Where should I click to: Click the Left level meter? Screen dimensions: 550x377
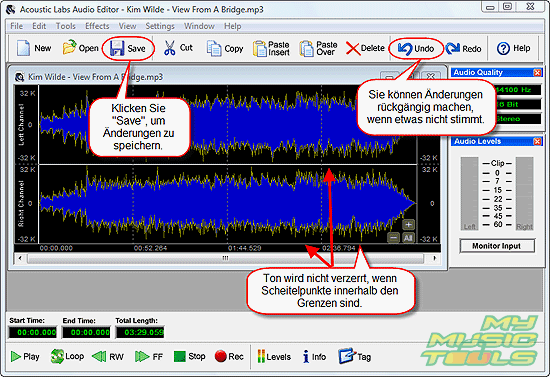[469, 194]
